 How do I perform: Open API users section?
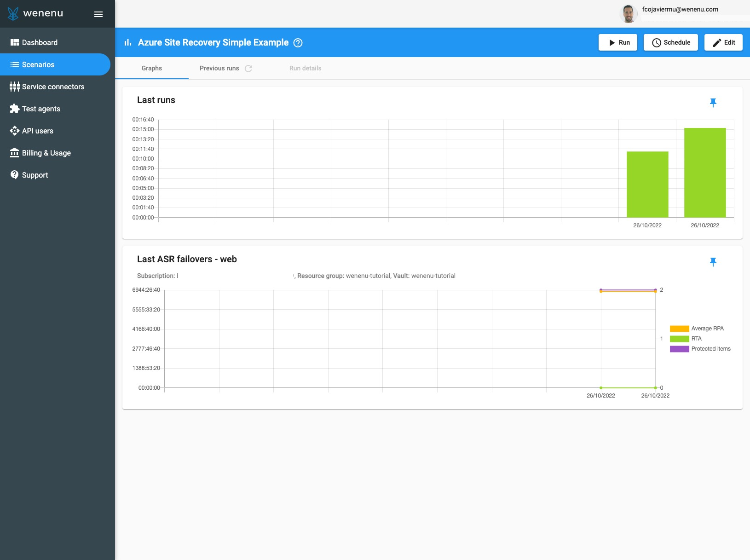point(55,131)
